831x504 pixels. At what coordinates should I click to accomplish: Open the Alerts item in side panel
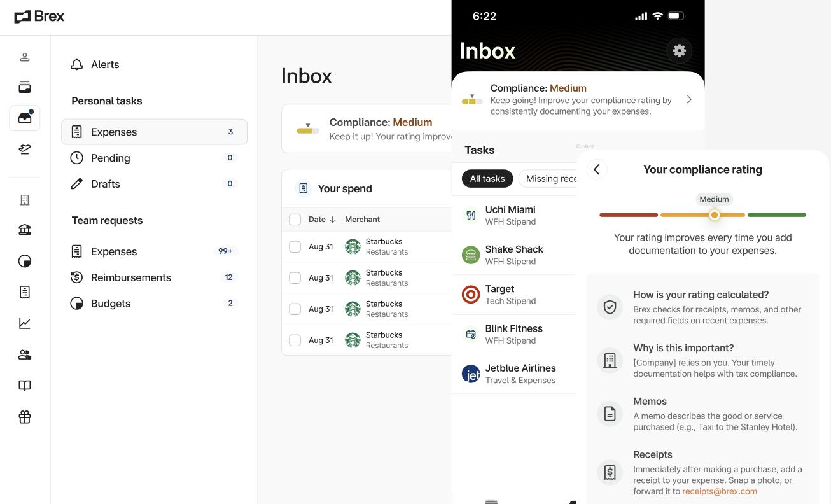[104, 64]
